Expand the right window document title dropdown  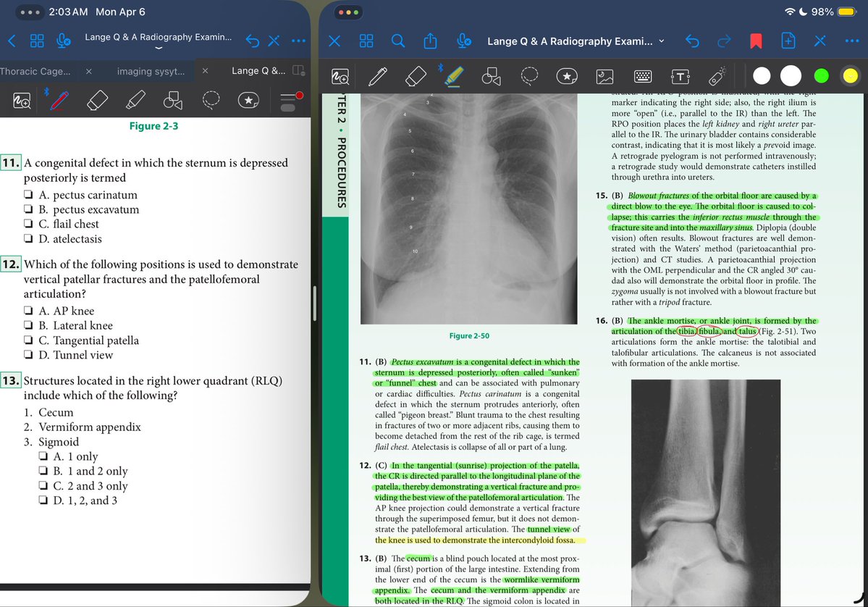click(x=662, y=41)
